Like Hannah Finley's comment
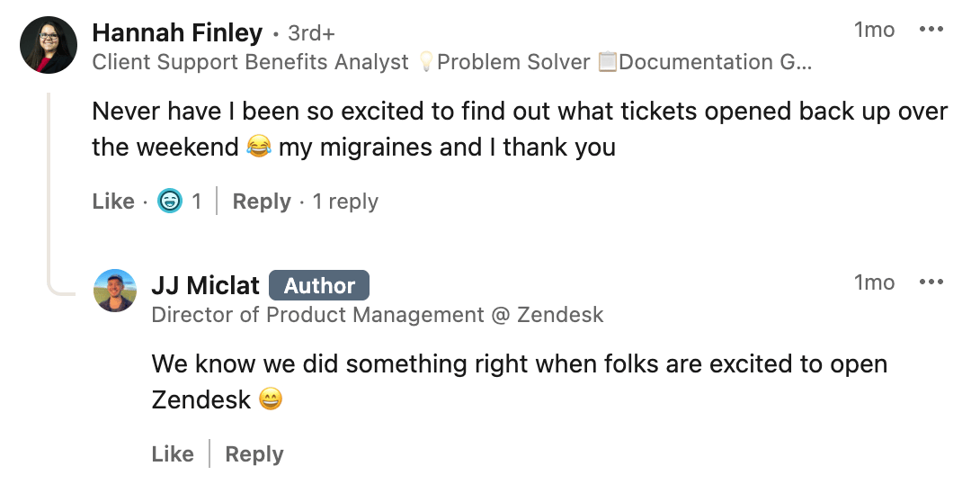980x502 pixels. coord(113,202)
